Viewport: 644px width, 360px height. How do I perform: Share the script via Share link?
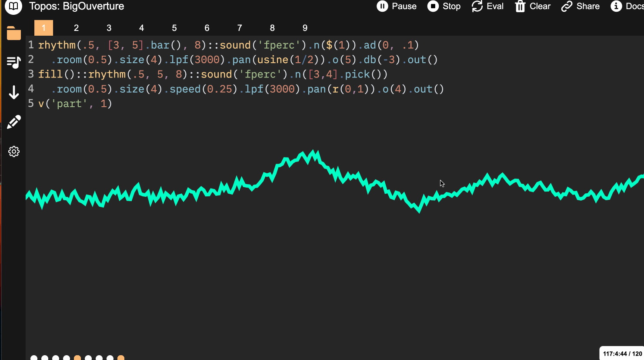tap(580, 7)
